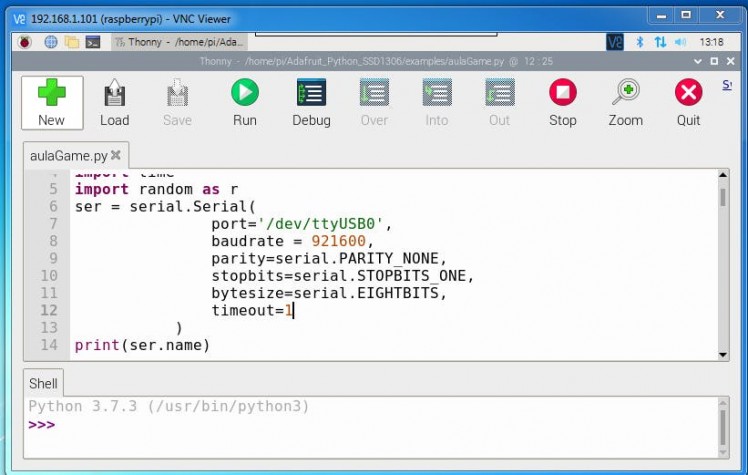Image resolution: width=748 pixels, height=475 pixels.
Task: Click the stopbits=serial.STOPBITS_ONE line
Action: tap(343, 276)
